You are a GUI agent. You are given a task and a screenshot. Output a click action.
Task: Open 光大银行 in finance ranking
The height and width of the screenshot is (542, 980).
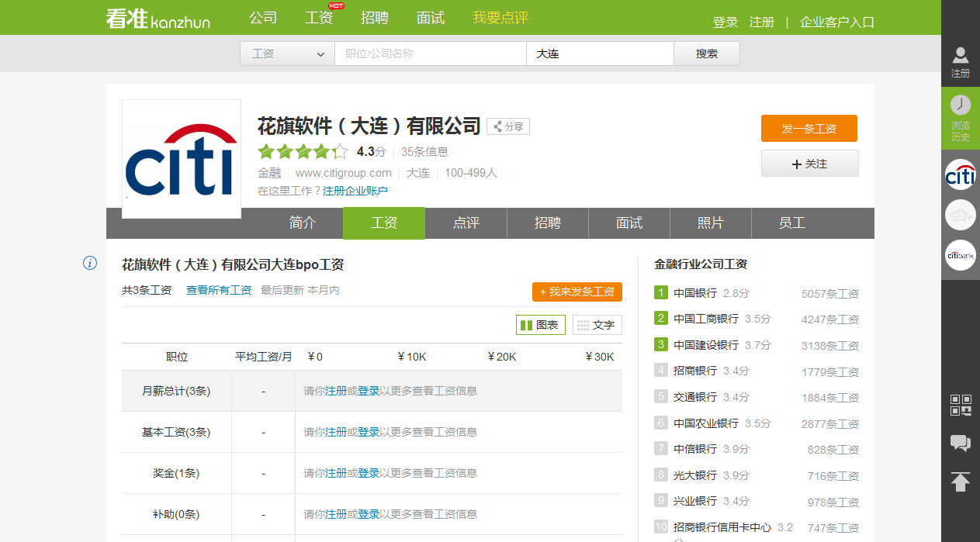pos(695,475)
